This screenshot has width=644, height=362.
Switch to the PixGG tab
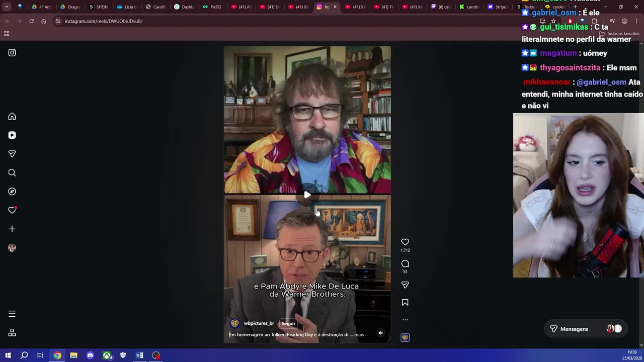tap(212, 7)
